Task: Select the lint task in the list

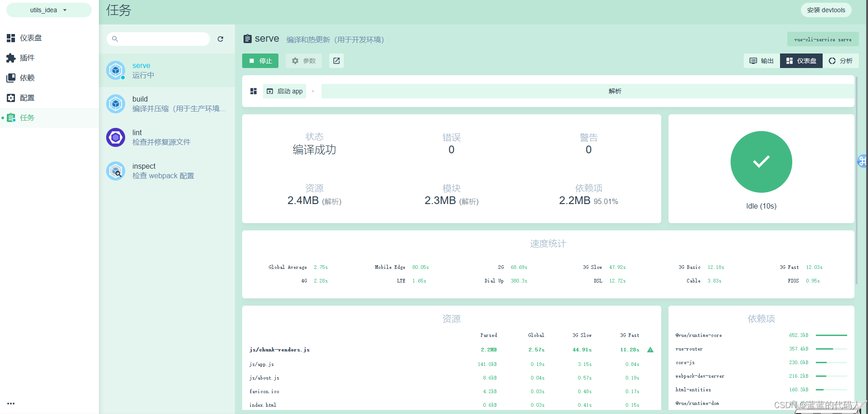Action: pyautogui.click(x=167, y=137)
